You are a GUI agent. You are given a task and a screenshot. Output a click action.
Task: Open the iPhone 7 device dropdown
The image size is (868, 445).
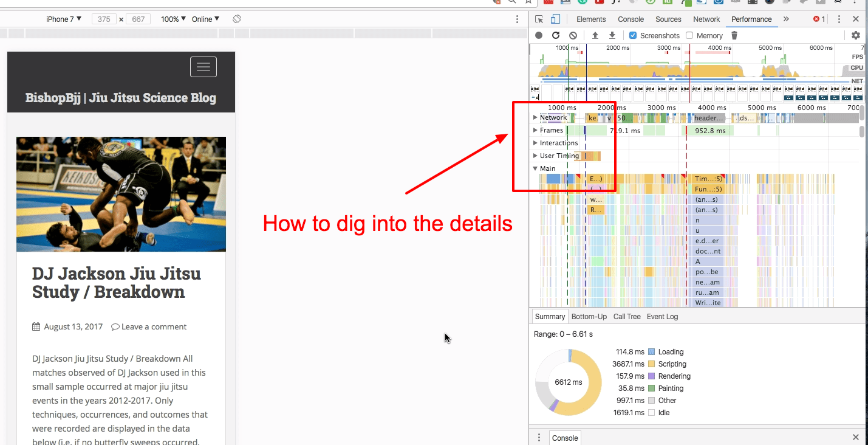tap(64, 19)
